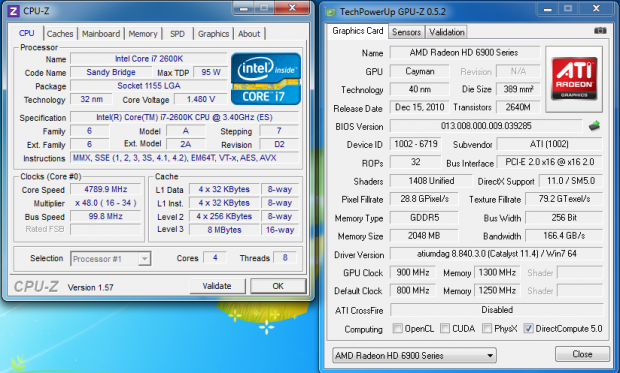
Task: Click the Device ID value 1002 - 6719
Action: coord(416,144)
